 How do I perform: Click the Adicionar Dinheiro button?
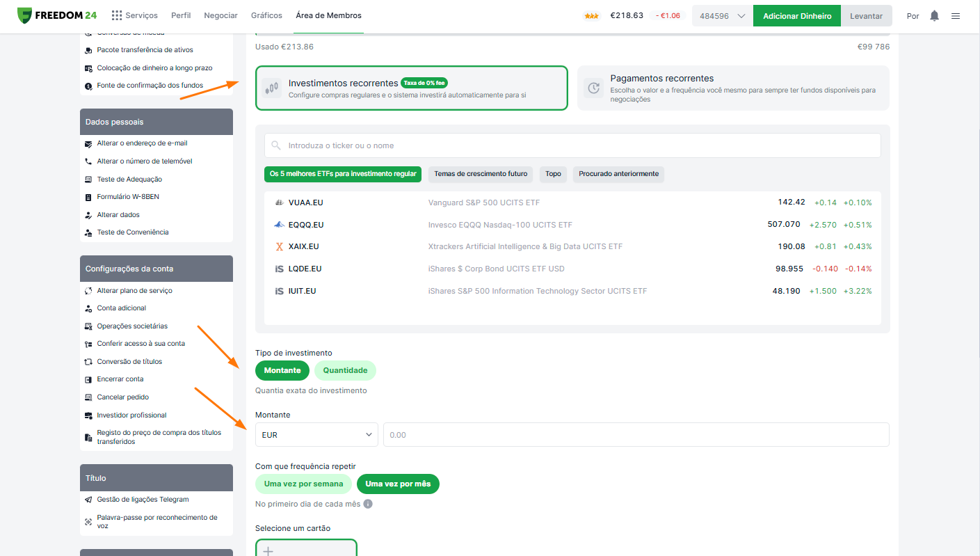797,16
